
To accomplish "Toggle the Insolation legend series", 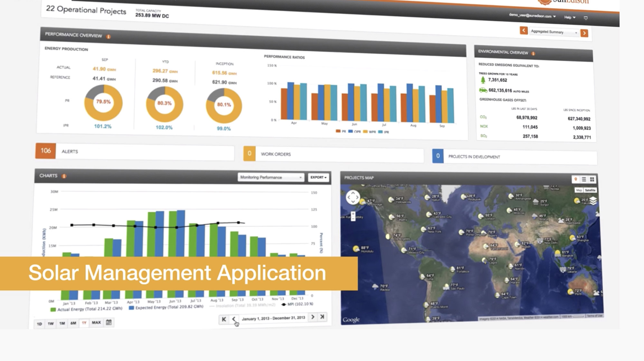I will (242, 305).
